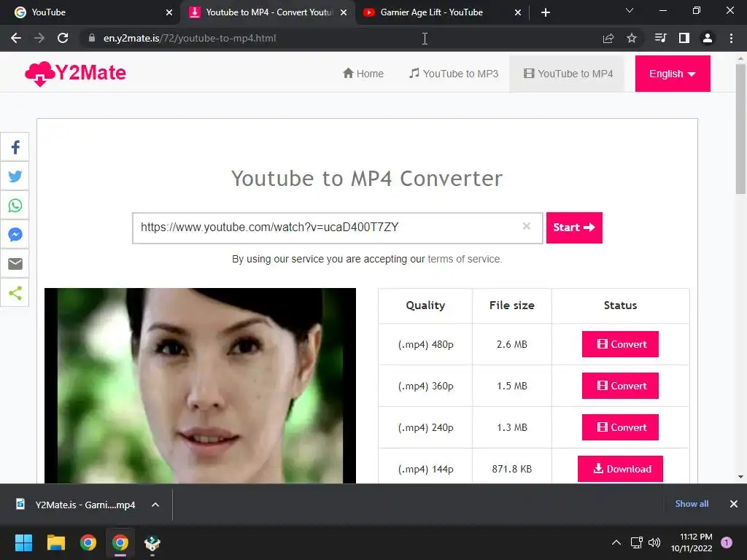Open the notification badge in tray
The height and width of the screenshot is (560, 747).
727,542
